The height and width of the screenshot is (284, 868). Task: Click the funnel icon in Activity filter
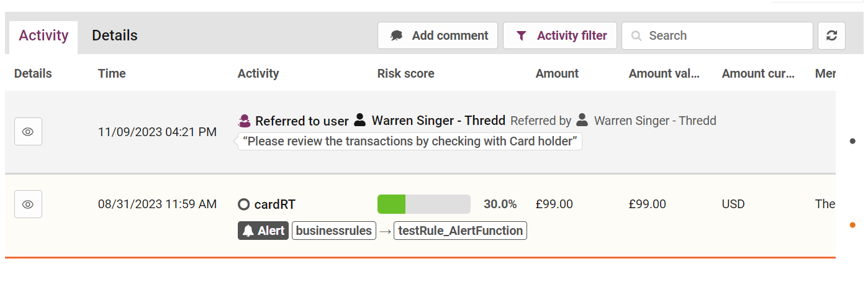point(522,36)
